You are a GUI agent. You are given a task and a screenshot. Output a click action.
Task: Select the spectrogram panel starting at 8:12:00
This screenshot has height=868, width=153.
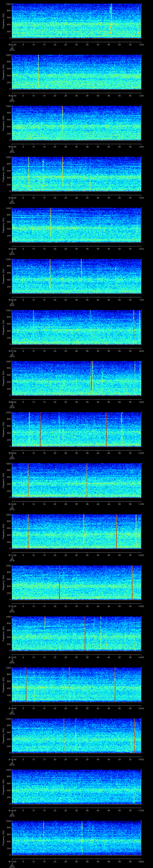(x=77, y=582)
